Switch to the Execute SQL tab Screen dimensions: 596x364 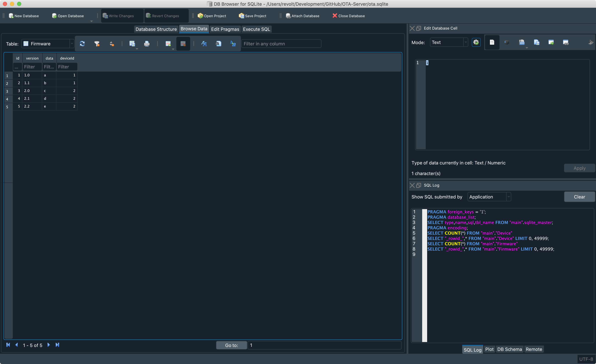[256, 29]
